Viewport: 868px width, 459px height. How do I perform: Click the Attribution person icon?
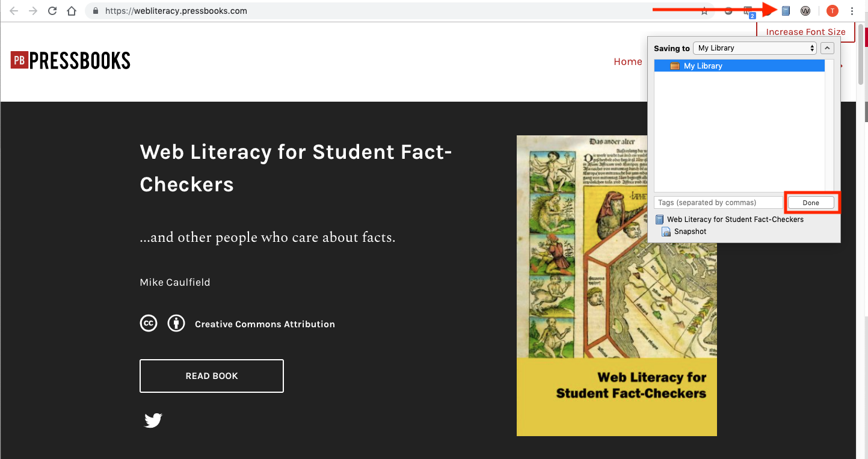pyautogui.click(x=176, y=324)
